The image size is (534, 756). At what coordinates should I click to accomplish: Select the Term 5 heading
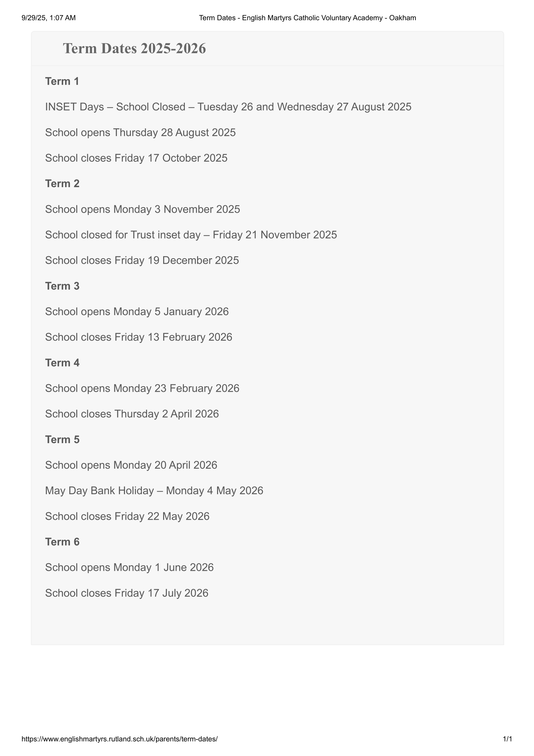click(x=62, y=440)
